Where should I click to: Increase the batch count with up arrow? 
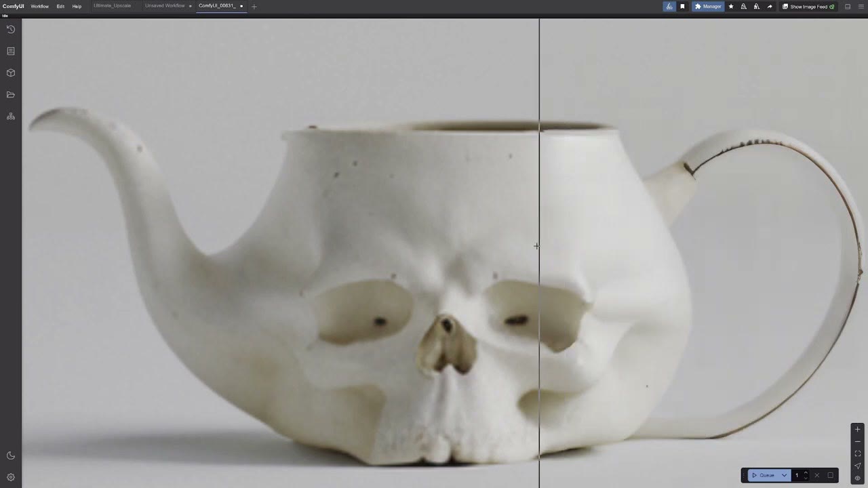coord(806,473)
